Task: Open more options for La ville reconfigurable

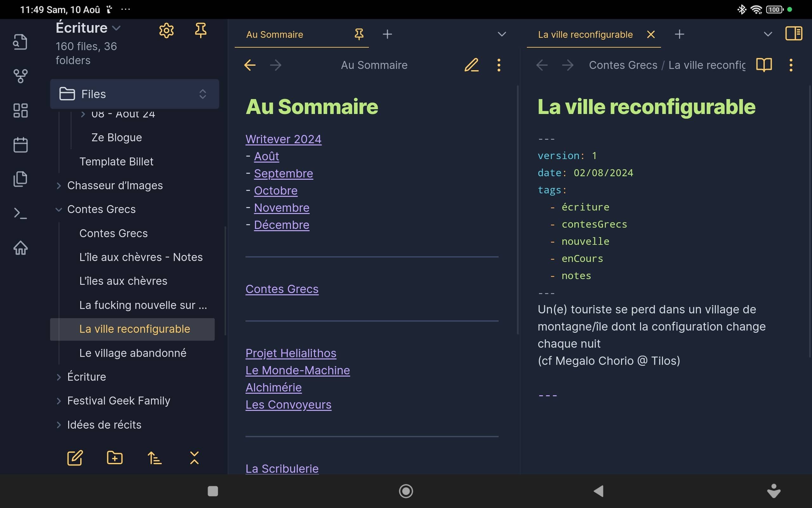Action: coord(791,65)
